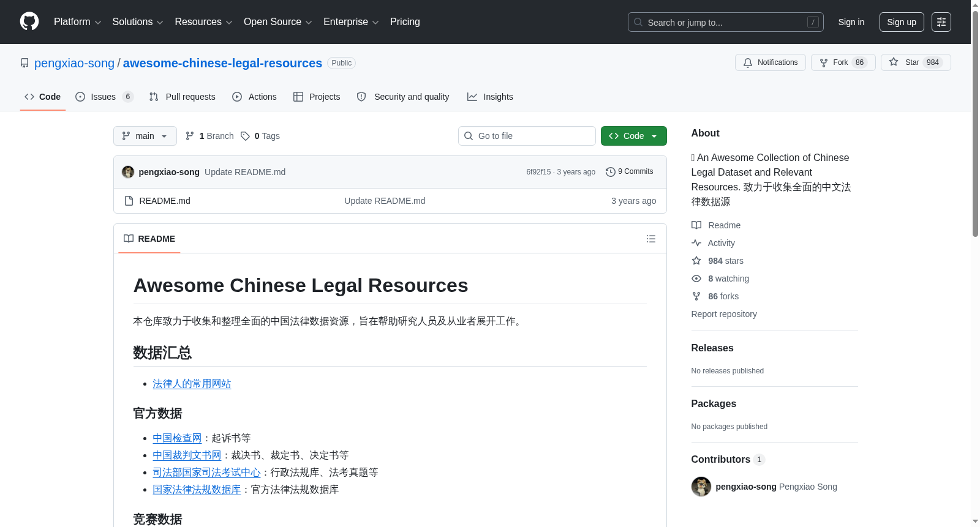The image size is (980, 527).
Task: Star the repository
Action: coord(915,62)
